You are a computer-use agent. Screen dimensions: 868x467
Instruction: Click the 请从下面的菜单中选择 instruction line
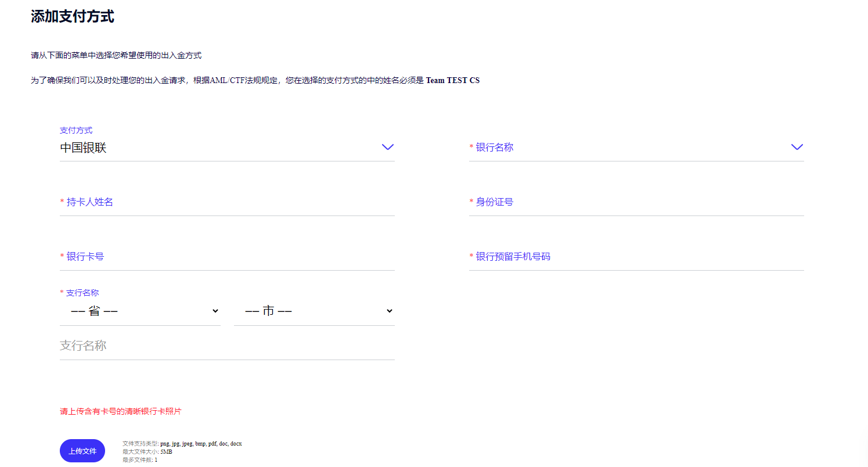pos(116,56)
